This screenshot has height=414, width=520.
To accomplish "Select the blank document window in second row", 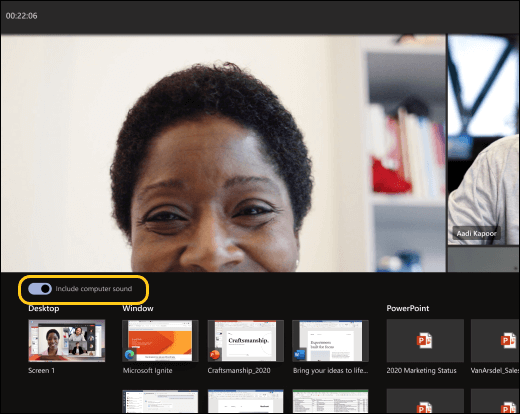I will 246,402.
